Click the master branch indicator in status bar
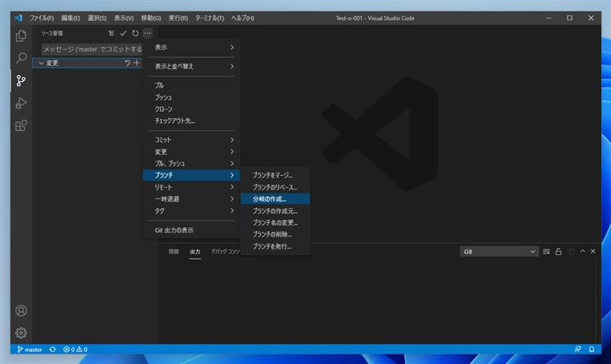This screenshot has height=364, width=611. pyautogui.click(x=30, y=350)
